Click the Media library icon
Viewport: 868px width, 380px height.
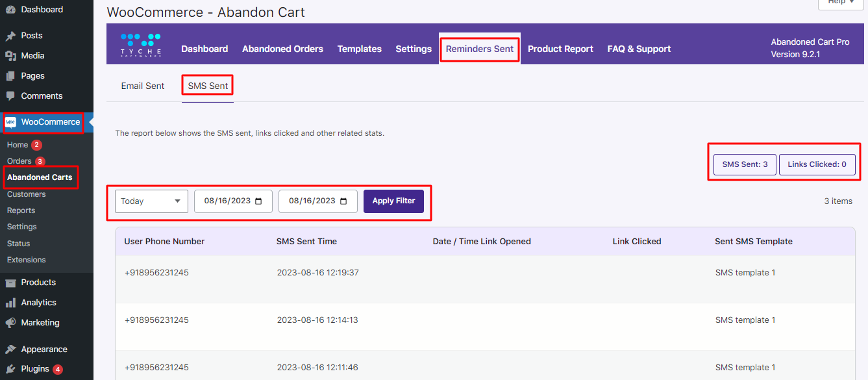point(10,56)
